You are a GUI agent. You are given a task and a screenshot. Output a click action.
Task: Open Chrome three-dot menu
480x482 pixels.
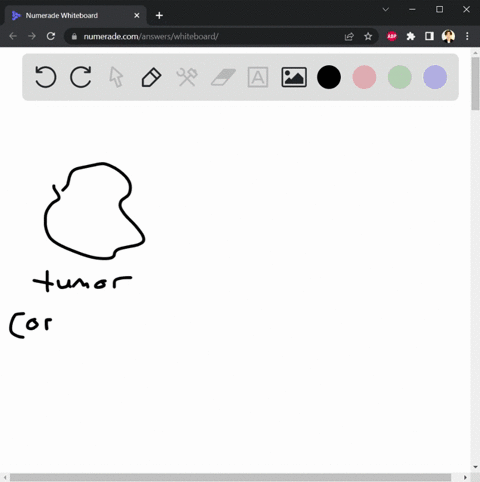click(x=467, y=36)
